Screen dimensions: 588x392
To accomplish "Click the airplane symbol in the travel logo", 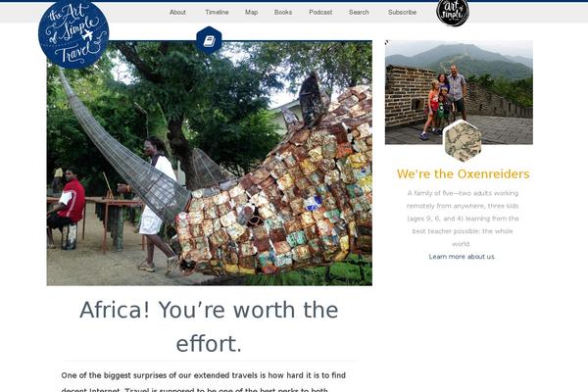I will coord(87,35).
